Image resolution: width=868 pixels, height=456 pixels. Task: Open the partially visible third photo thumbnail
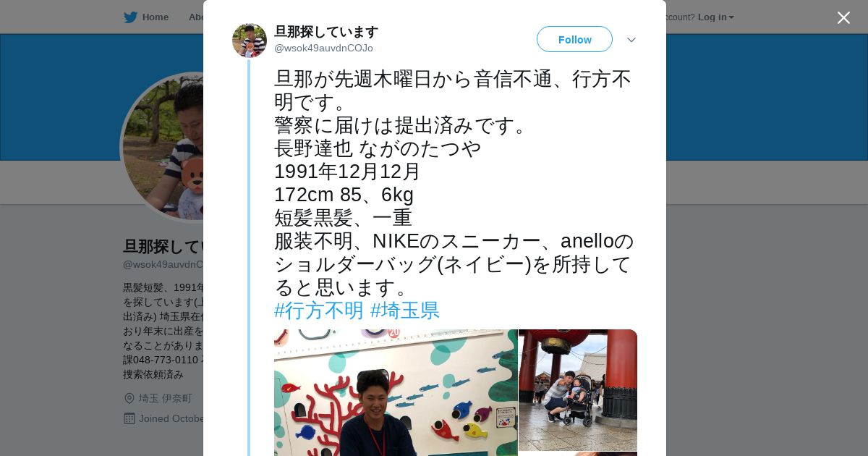578,454
